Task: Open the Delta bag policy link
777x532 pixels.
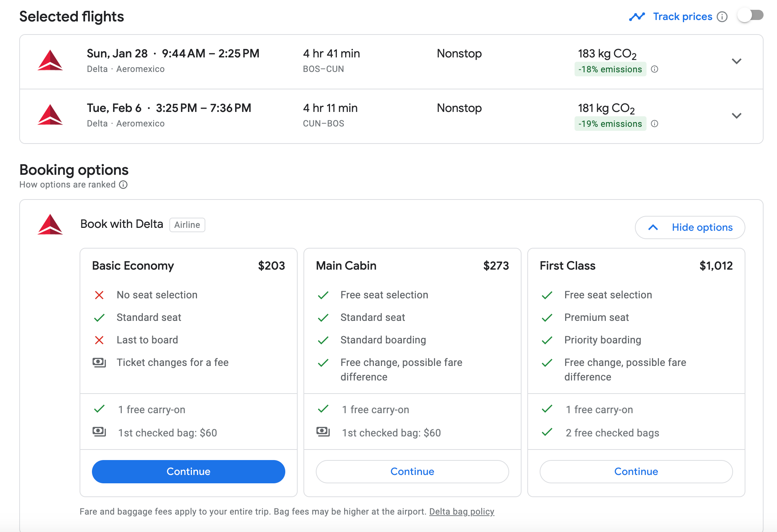Action: 462,512
